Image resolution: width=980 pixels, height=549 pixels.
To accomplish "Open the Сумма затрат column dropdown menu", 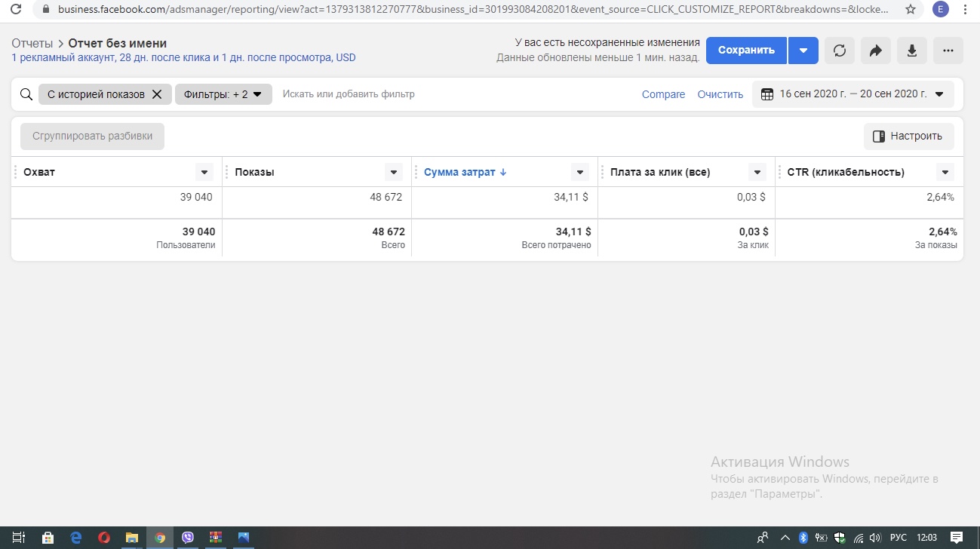I will point(580,173).
